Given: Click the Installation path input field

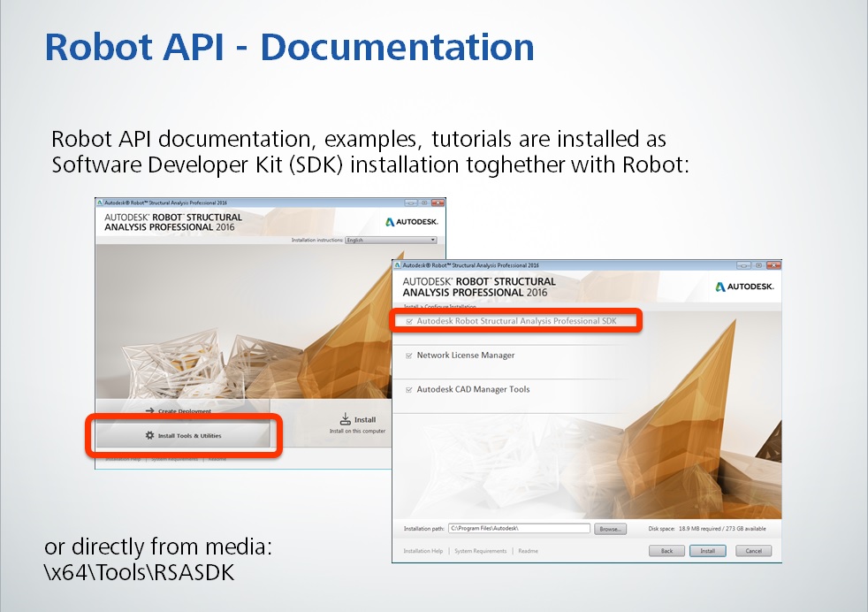Looking at the screenshot, I should coord(519,528).
